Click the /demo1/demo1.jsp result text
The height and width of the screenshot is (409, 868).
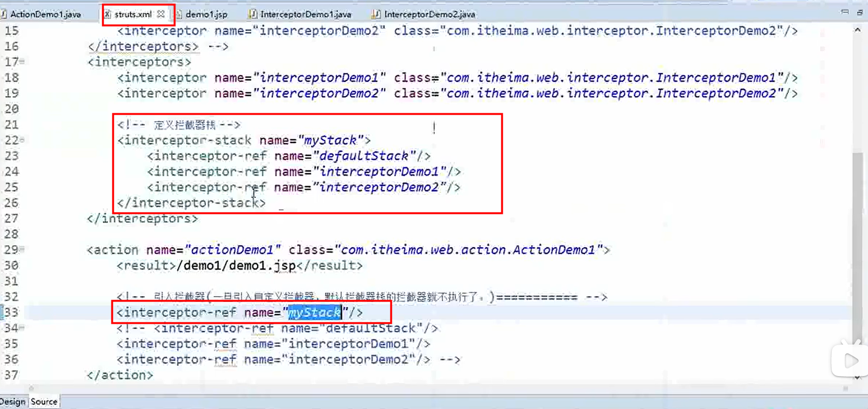point(236,266)
